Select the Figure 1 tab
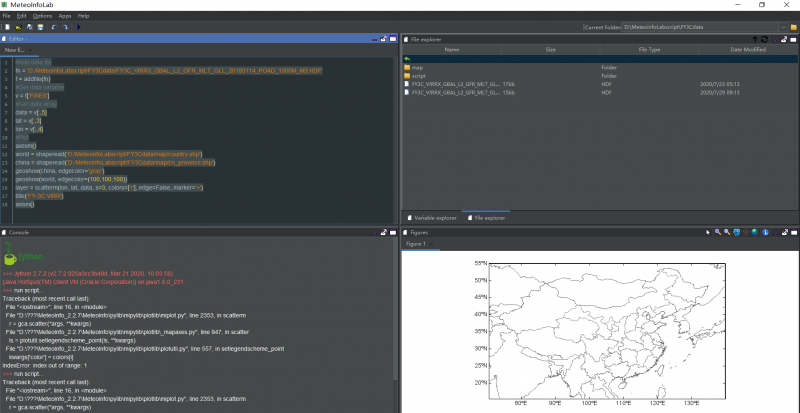Image resolution: width=800 pixels, height=413 pixels. (x=415, y=243)
